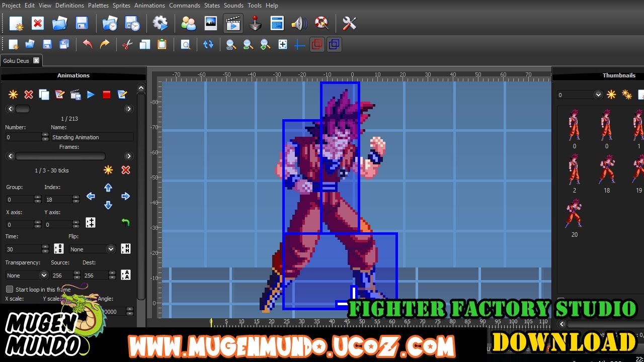This screenshot has width=644, height=362.
Task: Reset zoom to 100 percent magnifier
Action: [231, 44]
